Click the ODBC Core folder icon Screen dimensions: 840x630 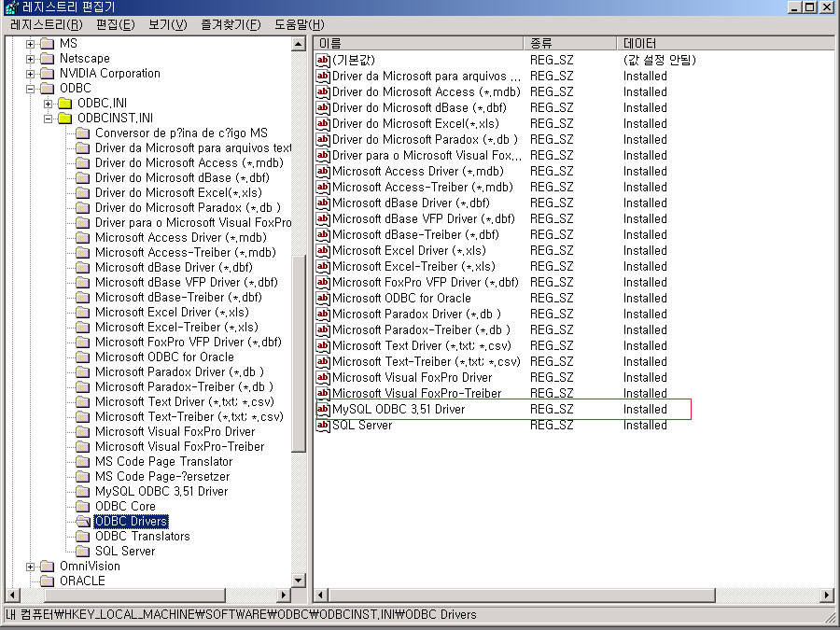(83, 506)
